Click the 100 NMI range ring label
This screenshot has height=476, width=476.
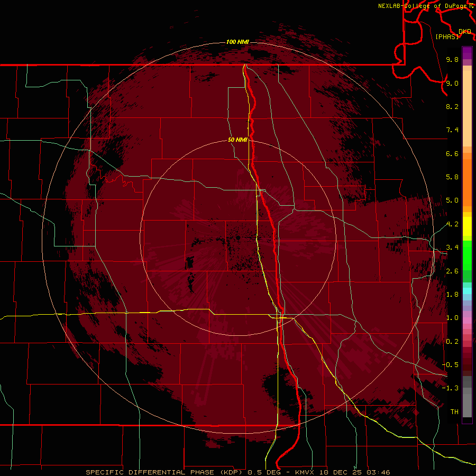(237, 42)
